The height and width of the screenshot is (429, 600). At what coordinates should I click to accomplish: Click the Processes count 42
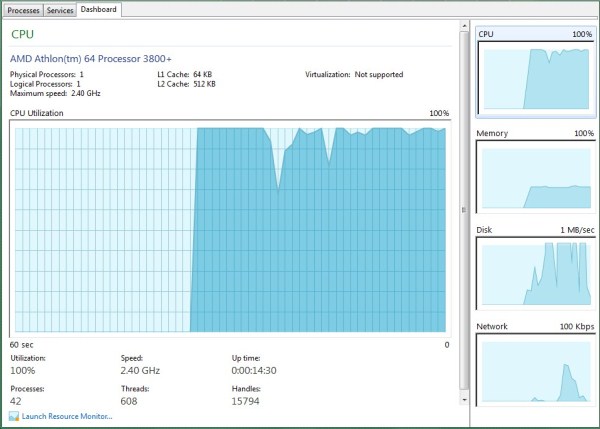[16, 401]
